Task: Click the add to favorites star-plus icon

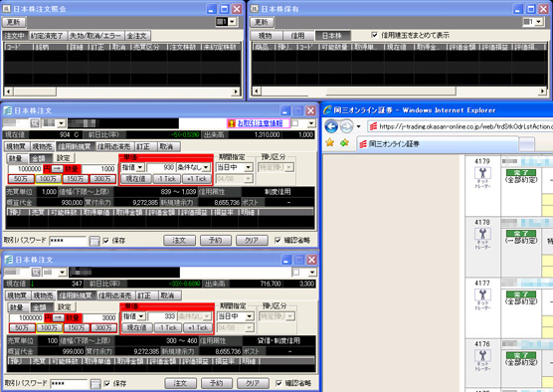Action: (344, 142)
